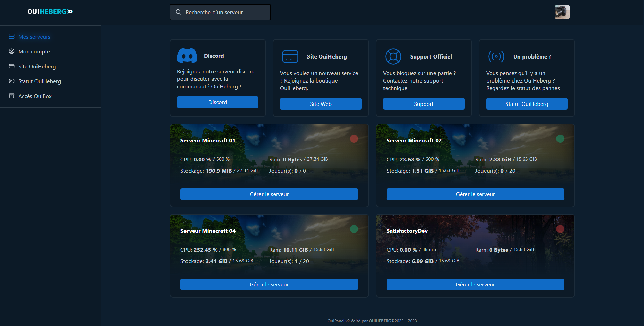Screen dimensions: 644x326
Task: Click green status dot of Serveur Minecraft 04
Action: [354, 229]
